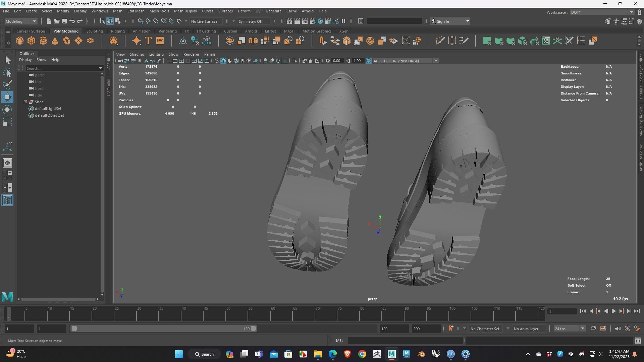The height and width of the screenshot is (362, 644).
Task: Open the 24 fps frame rate dropdown
Action: point(570,328)
